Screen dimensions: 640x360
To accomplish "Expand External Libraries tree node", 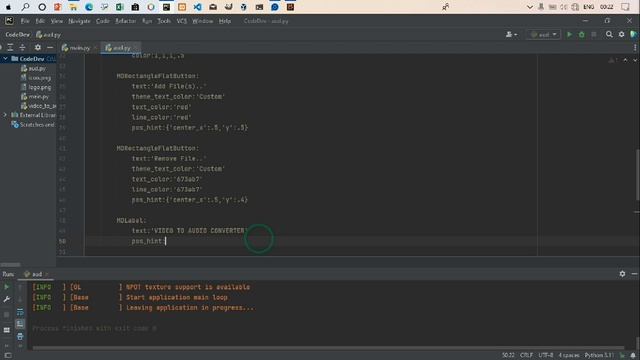I will click(x=5, y=115).
